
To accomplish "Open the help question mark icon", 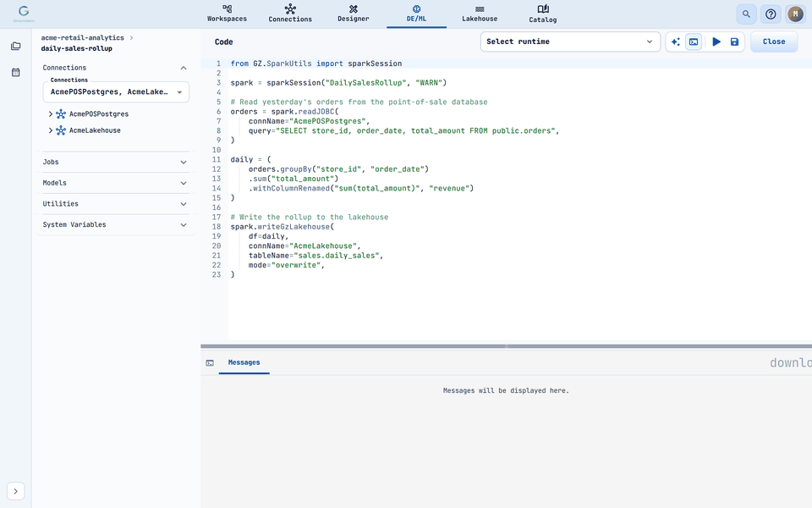I will pyautogui.click(x=771, y=14).
